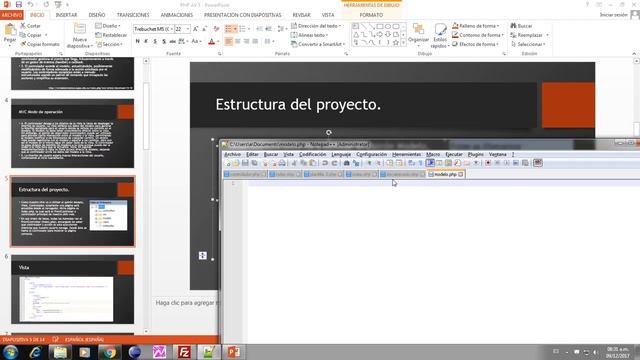Clear all formatting eraser icon
The height and width of the screenshot is (360, 640).
click(x=216, y=29)
